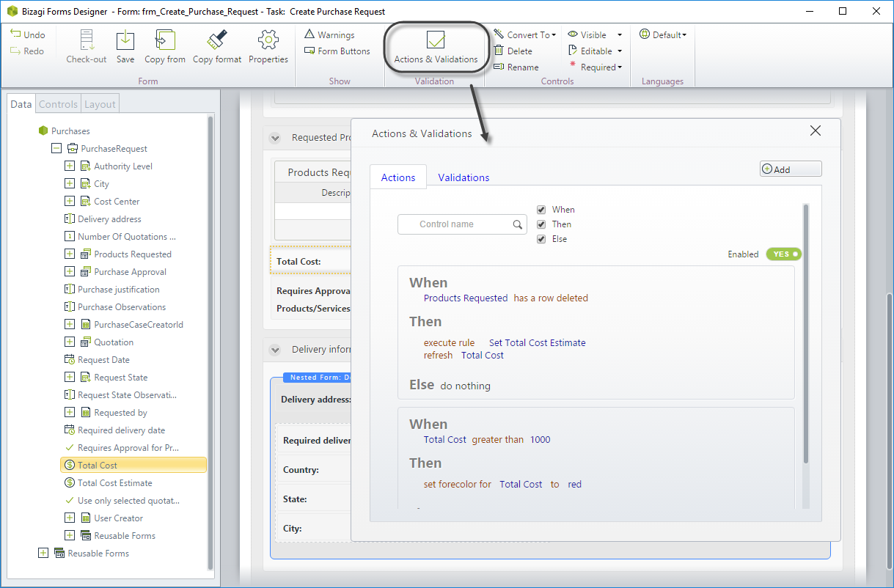Viewport: 894px width, 588px height.
Task: Click the Undo button
Action: (28, 35)
